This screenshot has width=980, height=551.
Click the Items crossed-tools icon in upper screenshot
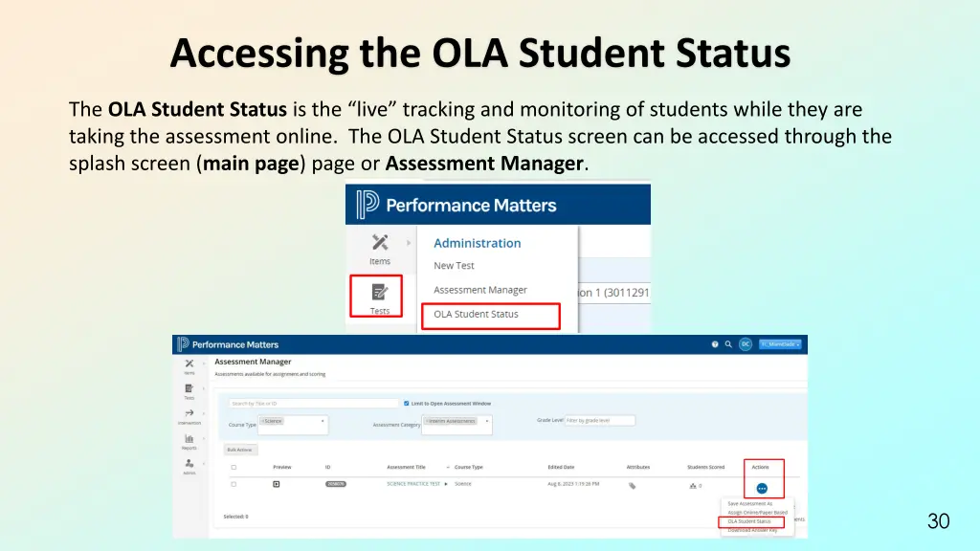[379, 242]
